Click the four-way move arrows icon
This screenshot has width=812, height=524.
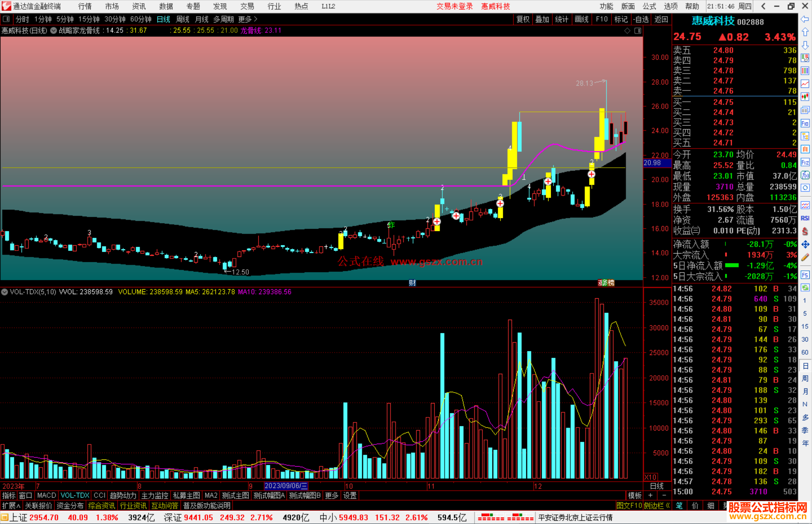click(x=805, y=245)
